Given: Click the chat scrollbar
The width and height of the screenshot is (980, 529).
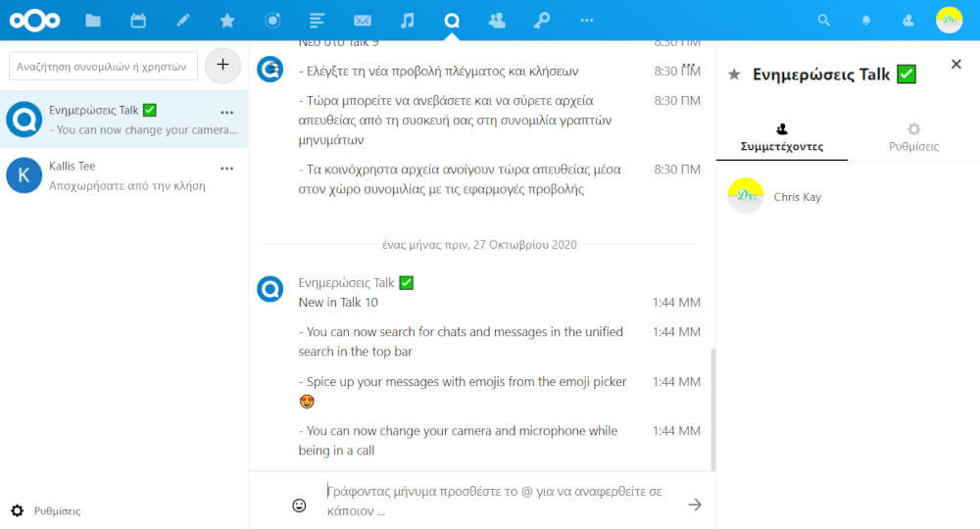Looking at the screenshot, I should 713,409.
